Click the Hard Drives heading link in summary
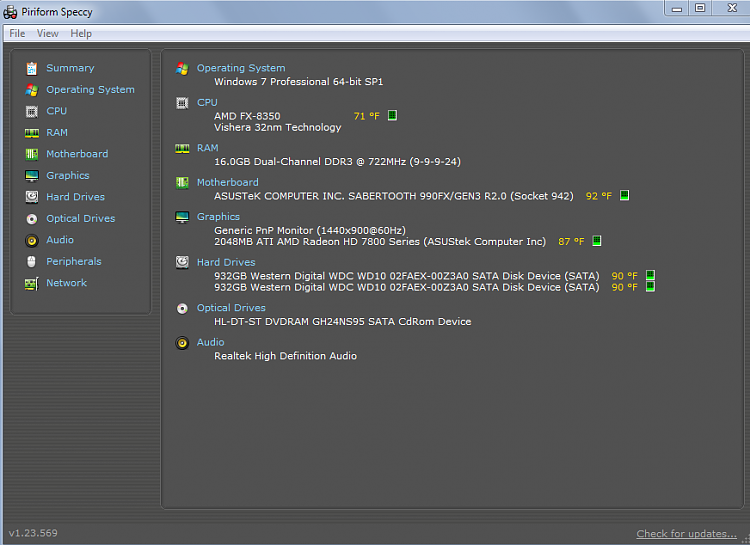This screenshot has width=750, height=545. click(x=226, y=262)
